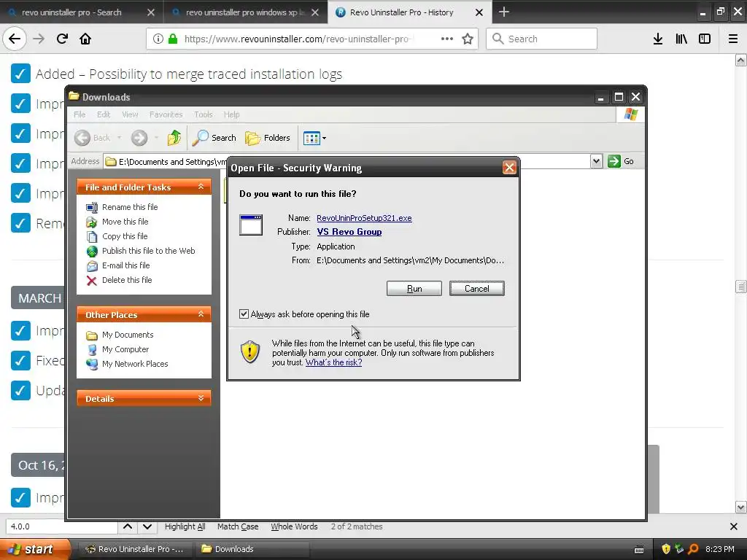Open My Network Places link
The height and width of the screenshot is (560, 747).
tap(135, 364)
